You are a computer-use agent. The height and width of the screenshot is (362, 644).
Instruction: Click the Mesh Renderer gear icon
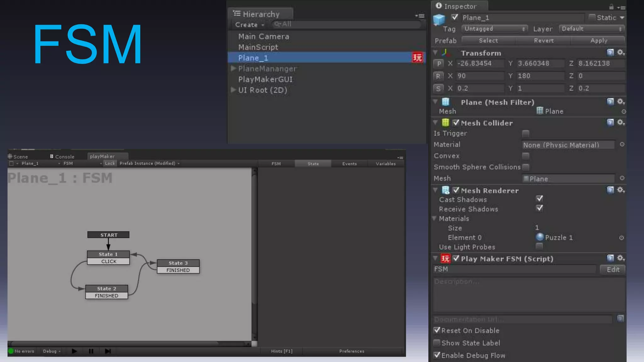620,190
